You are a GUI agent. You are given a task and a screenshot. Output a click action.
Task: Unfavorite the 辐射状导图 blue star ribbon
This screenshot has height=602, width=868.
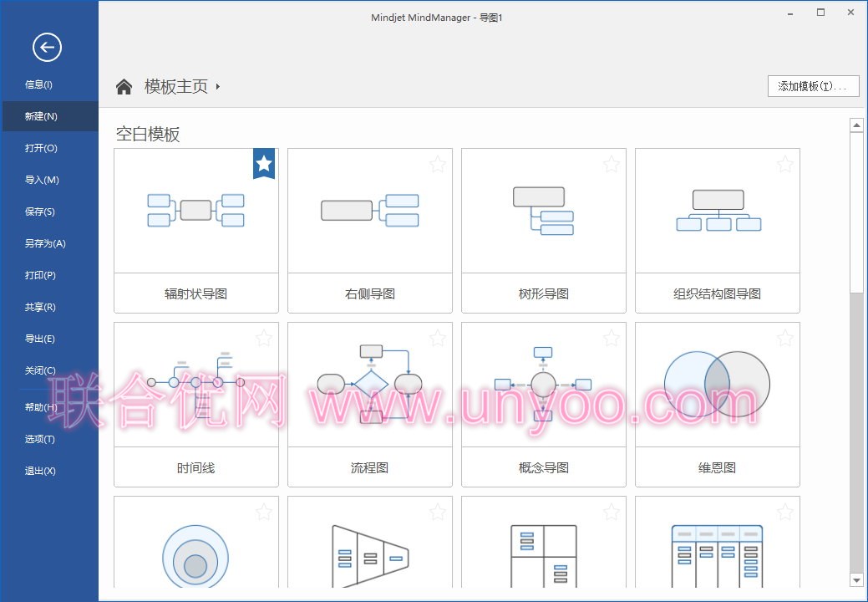(x=264, y=163)
